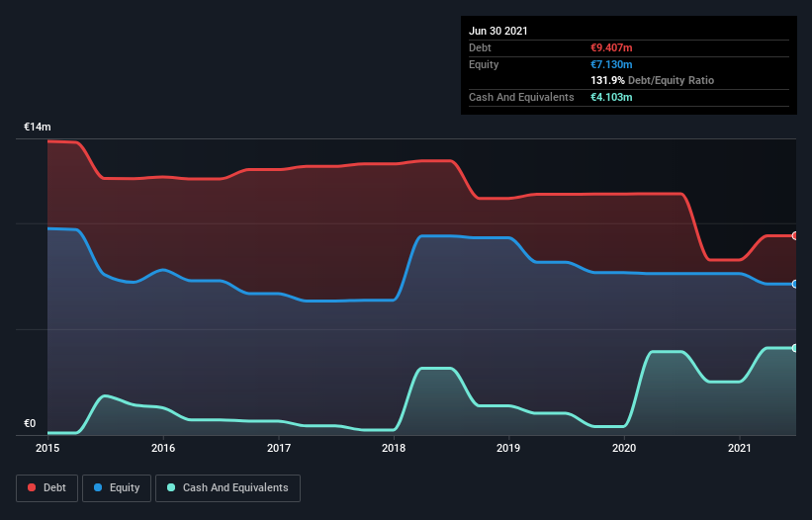Screen dimensions: 812x520
Task: Click the 2015 x-axis label
Action: tap(47, 448)
